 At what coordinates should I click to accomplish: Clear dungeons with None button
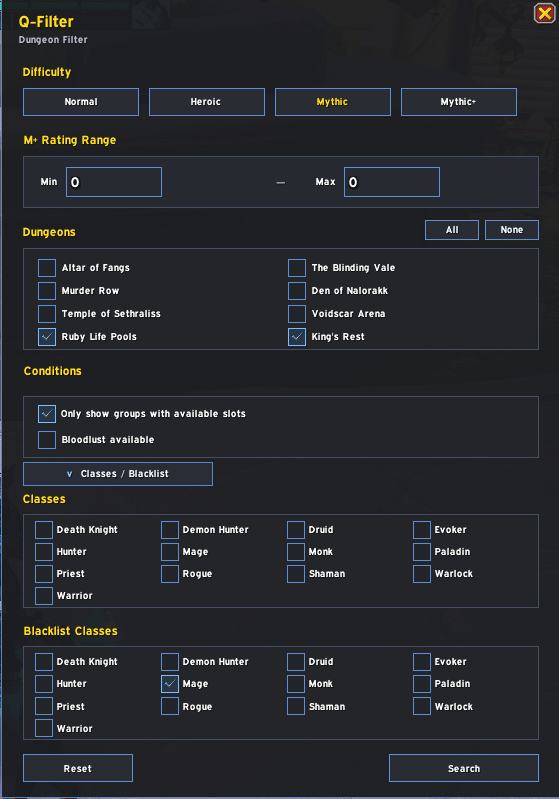[x=512, y=230]
